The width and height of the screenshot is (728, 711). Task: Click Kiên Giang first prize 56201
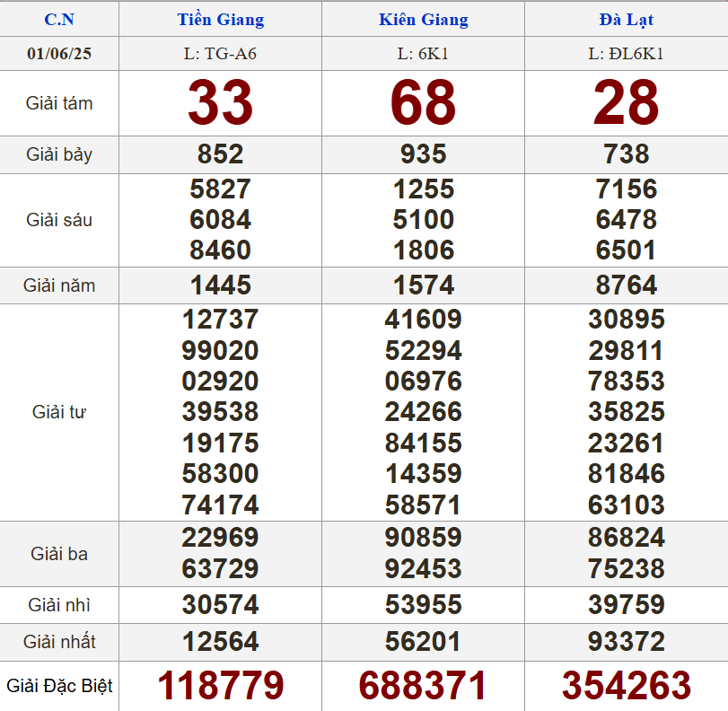coord(423,642)
